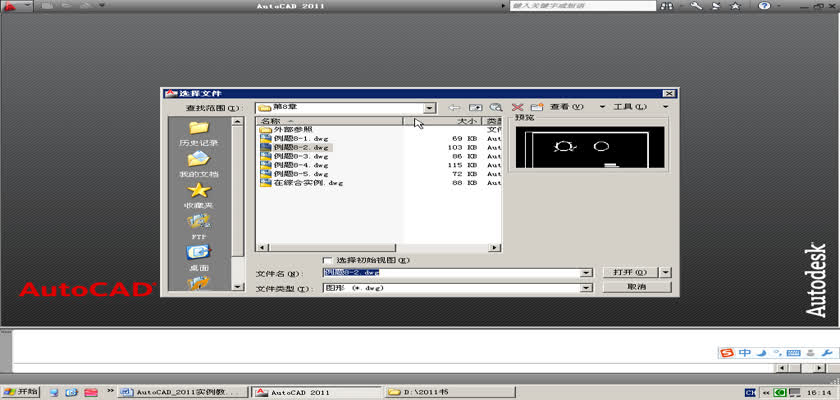
Task: Select the file 在综合实例.dwg
Action: pos(308,183)
